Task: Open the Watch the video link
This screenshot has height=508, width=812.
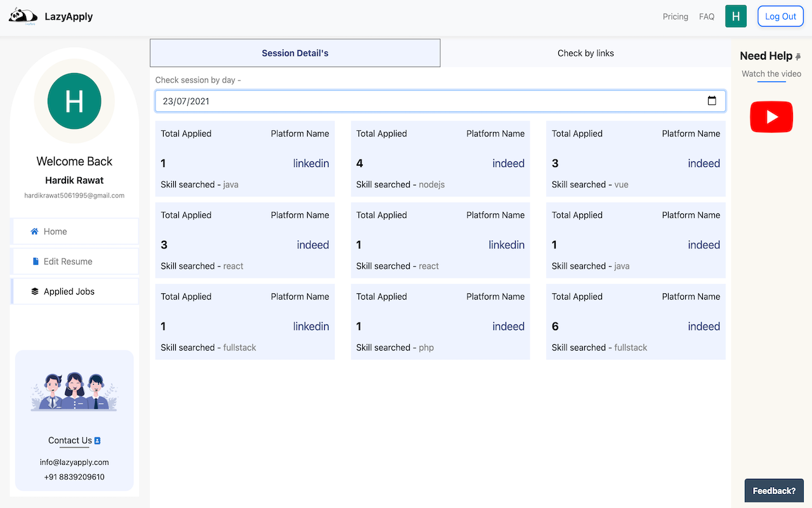Action: [x=771, y=74]
